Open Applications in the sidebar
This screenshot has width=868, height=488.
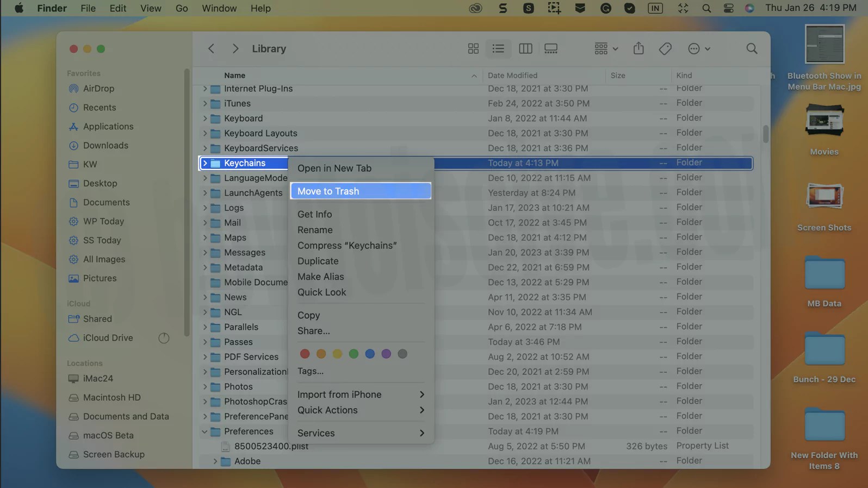click(x=108, y=127)
